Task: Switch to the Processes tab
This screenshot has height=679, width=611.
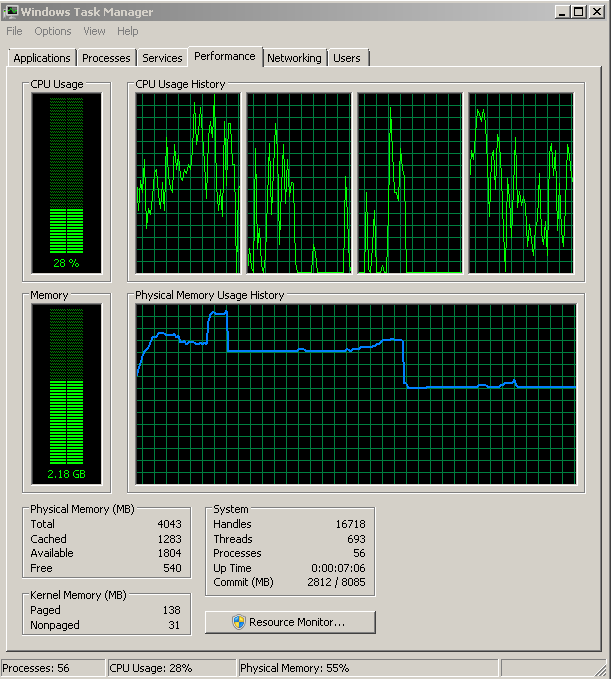Action: (106, 58)
